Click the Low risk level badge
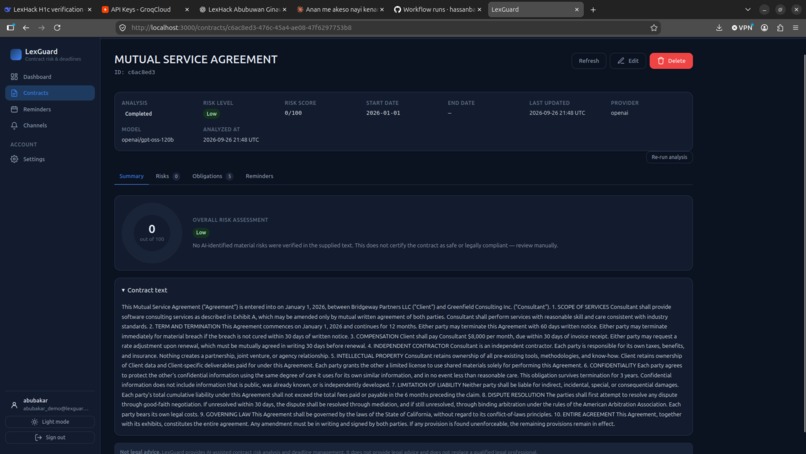806x454 pixels. tap(211, 114)
